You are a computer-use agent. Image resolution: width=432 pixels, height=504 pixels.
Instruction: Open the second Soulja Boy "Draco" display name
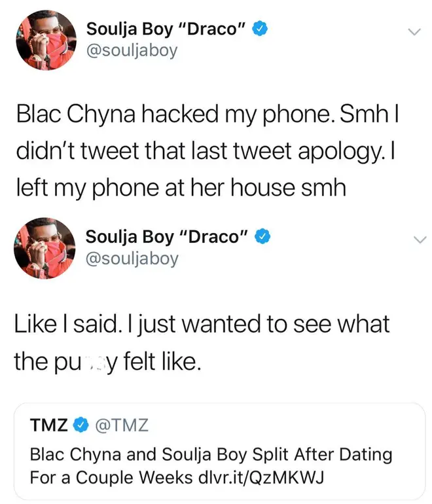pos(167,237)
